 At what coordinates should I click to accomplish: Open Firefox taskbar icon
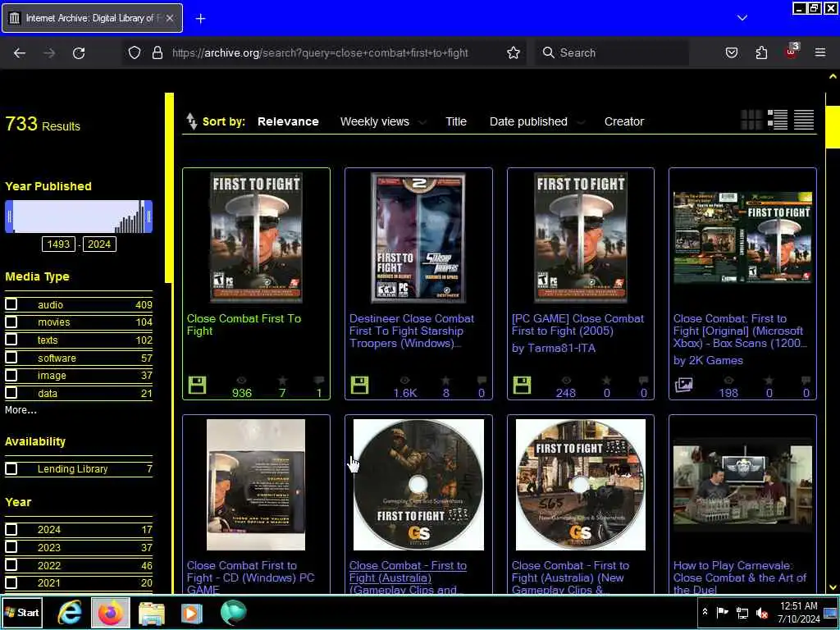111,612
